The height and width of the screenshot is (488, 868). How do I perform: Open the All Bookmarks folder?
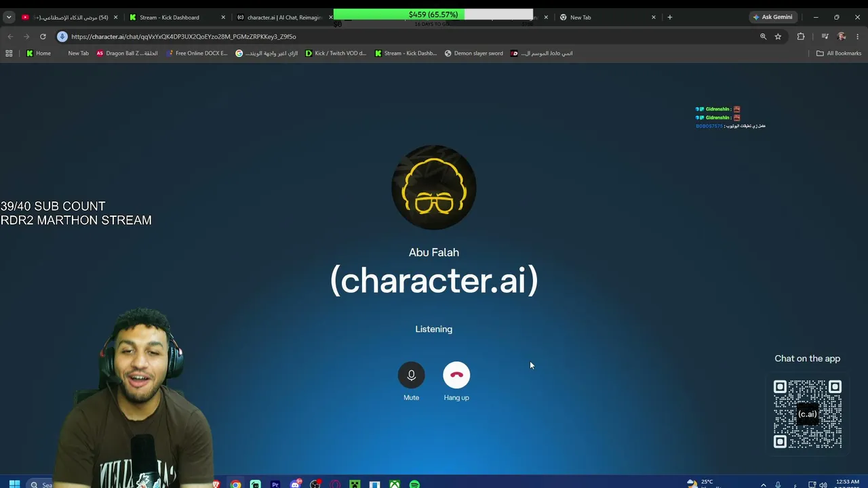point(839,53)
